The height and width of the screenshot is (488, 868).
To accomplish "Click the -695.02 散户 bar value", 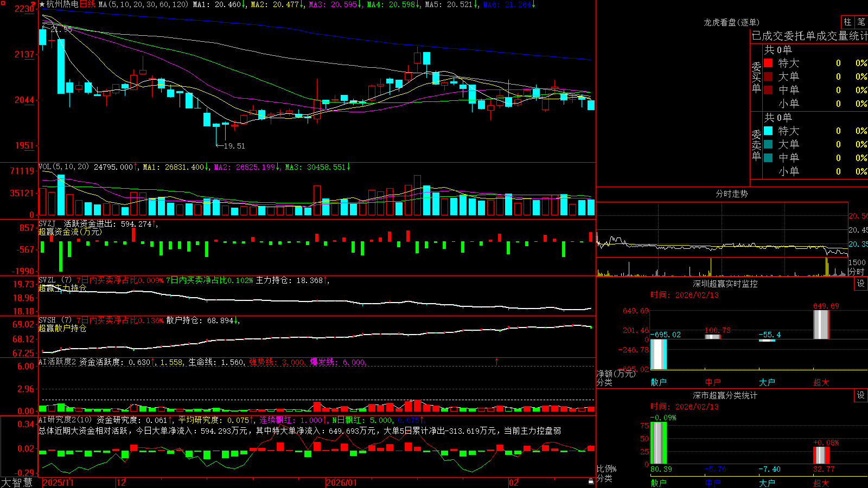I will point(666,335).
